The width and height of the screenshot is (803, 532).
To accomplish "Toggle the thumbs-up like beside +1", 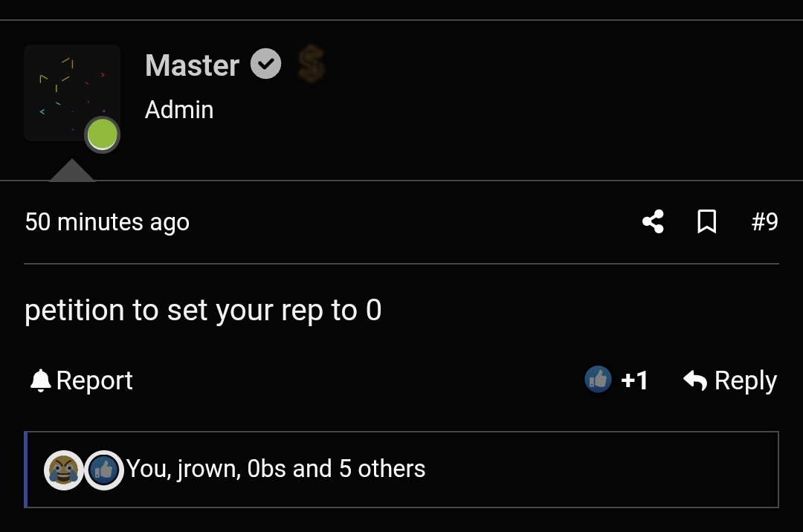I will coord(598,380).
